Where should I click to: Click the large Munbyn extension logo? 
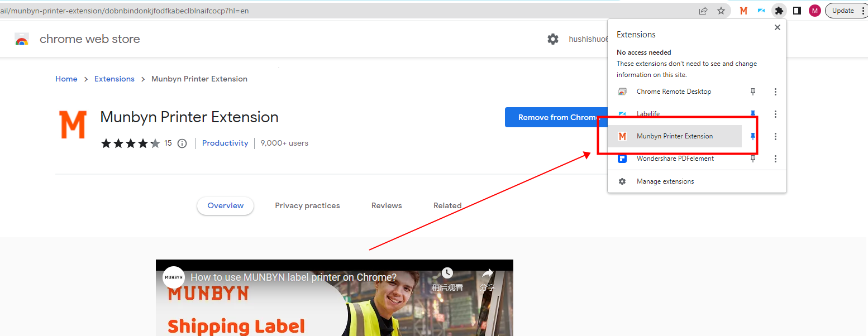point(73,124)
